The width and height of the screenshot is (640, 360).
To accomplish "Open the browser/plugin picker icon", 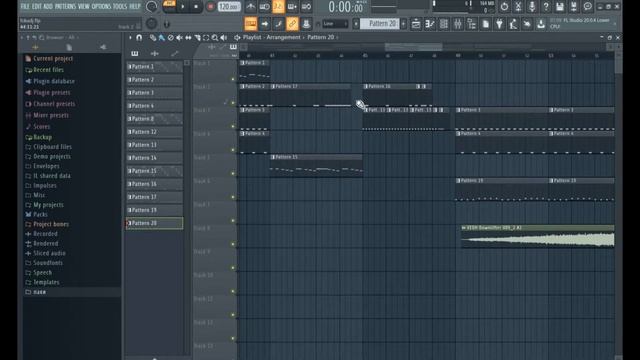I will (x=471, y=24).
